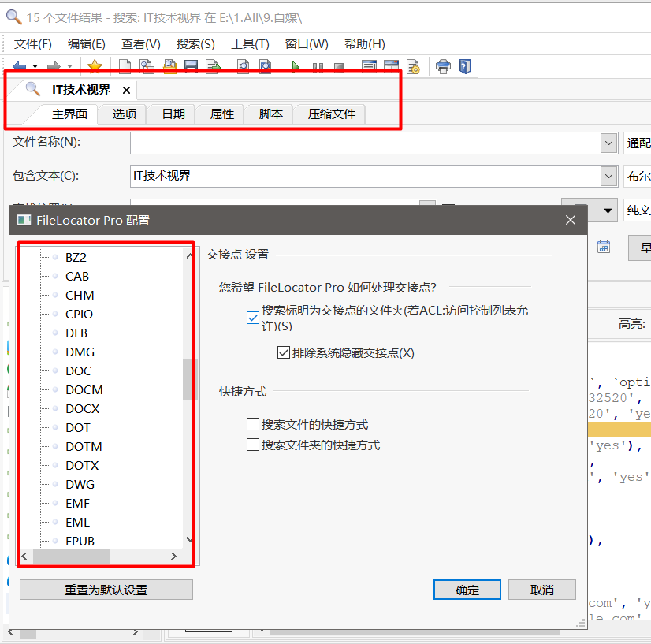The image size is (651, 644).
Task: Click the 包含文本 field with IT技术视界
Action: tap(366, 176)
